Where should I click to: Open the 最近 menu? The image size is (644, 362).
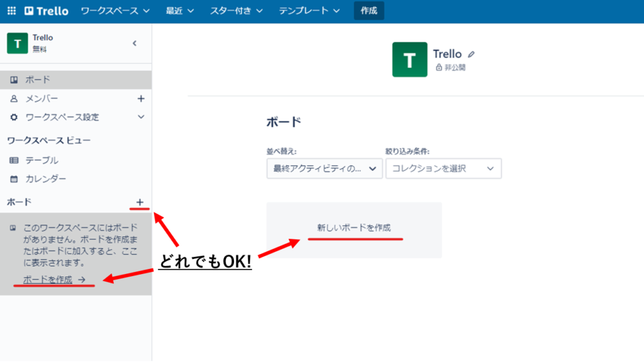pyautogui.click(x=179, y=11)
